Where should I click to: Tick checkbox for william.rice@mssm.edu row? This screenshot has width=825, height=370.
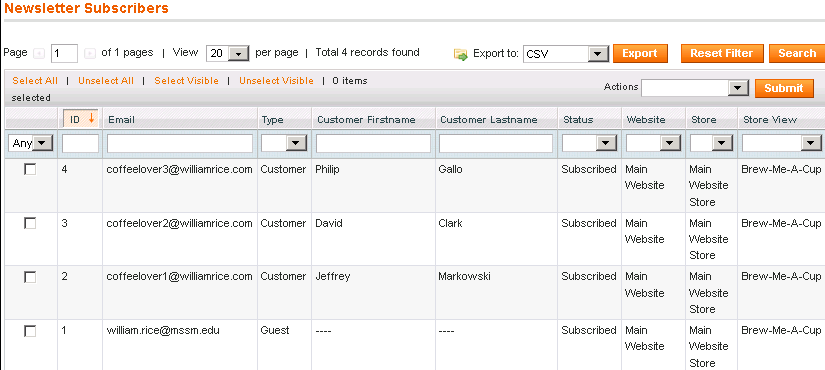tap(31, 331)
